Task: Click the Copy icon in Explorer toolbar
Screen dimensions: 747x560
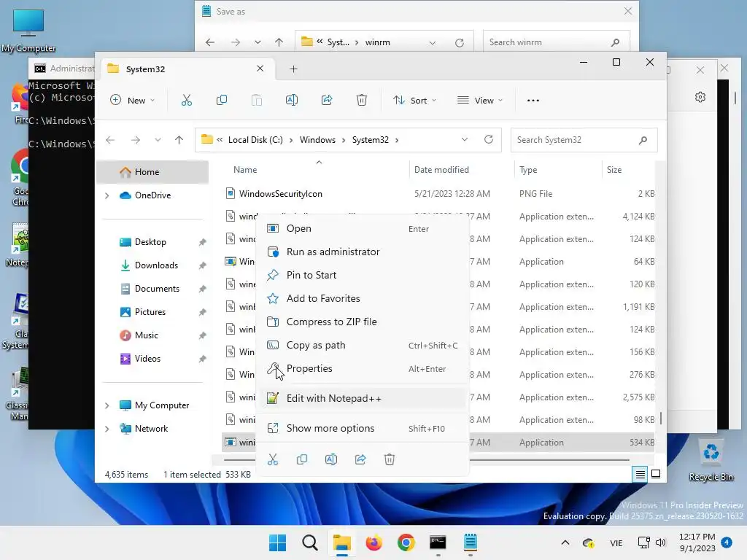Action: pyautogui.click(x=222, y=101)
